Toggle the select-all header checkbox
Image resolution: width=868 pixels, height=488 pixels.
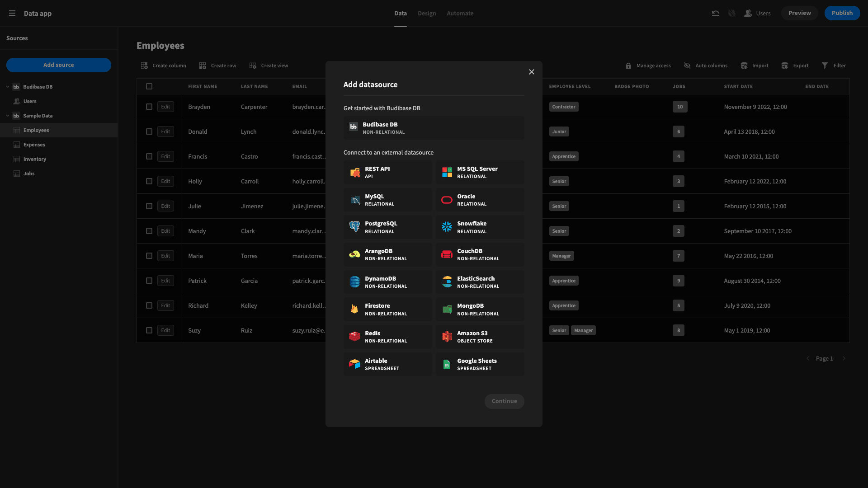click(x=149, y=86)
